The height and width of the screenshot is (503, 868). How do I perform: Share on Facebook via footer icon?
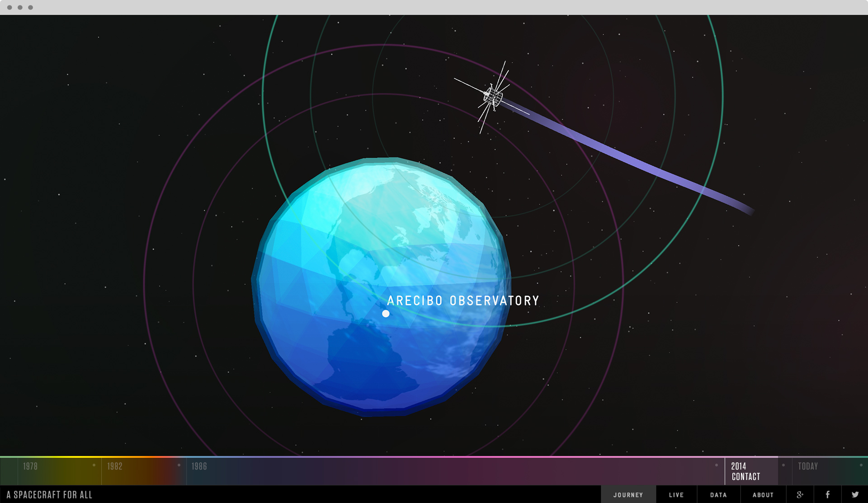(x=827, y=494)
